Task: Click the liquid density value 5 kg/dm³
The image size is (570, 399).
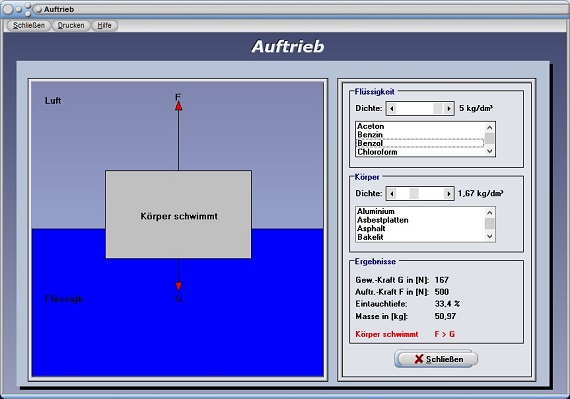Action: [x=476, y=108]
